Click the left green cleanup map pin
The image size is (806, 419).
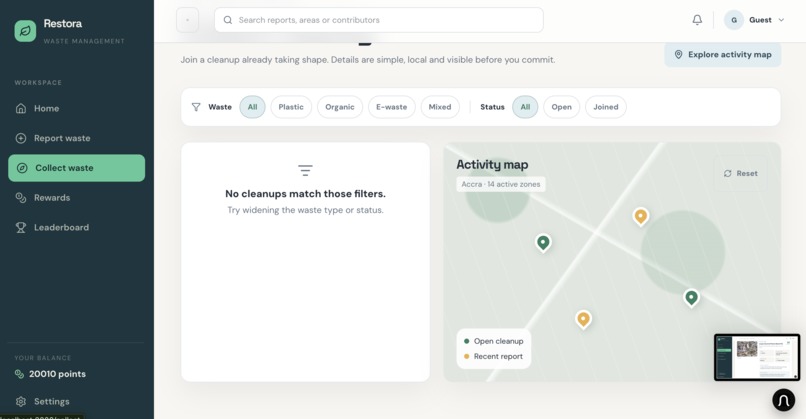point(543,243)
